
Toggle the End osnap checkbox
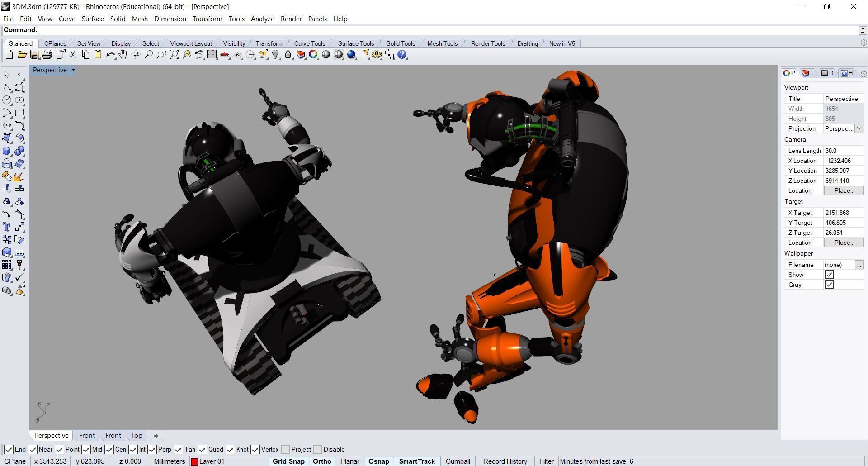(9, 449)
